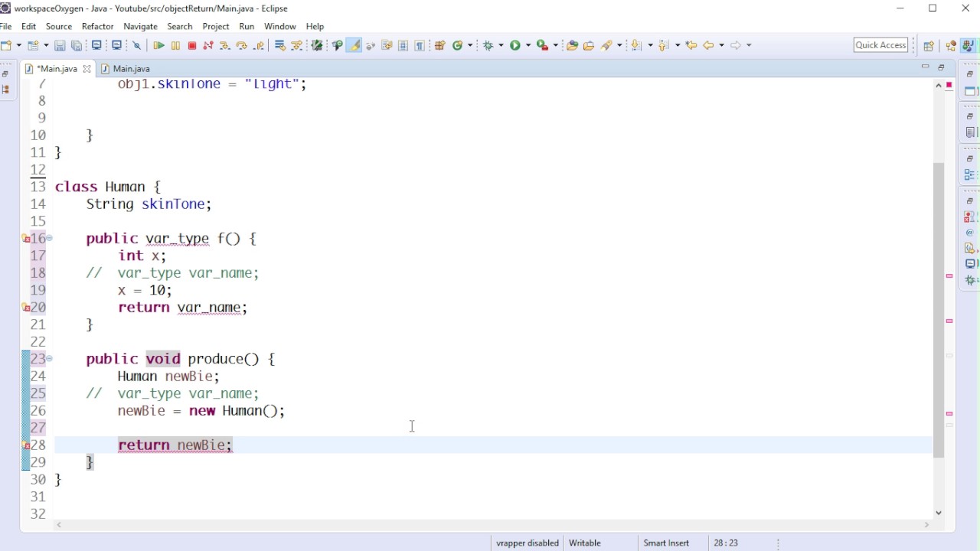The width and height of the screenshot is (980, 551).
Task: Open the Window menu
Action: coord(280,26)
